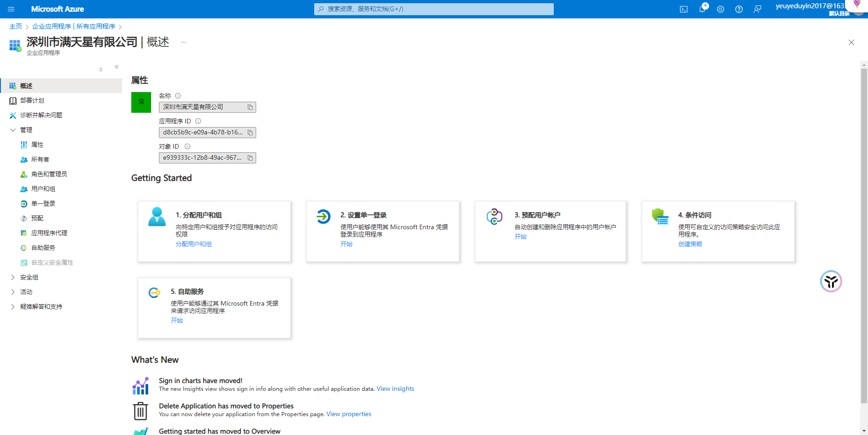Show info tooltip for 应用程序 ID
Screen dimensions: 868x435
tap(198, 121)
